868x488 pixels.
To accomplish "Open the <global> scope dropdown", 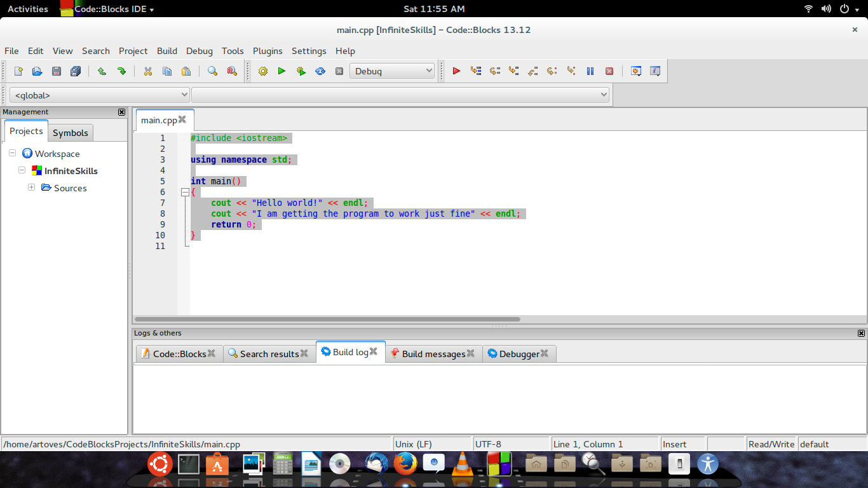I will [100, 95].
